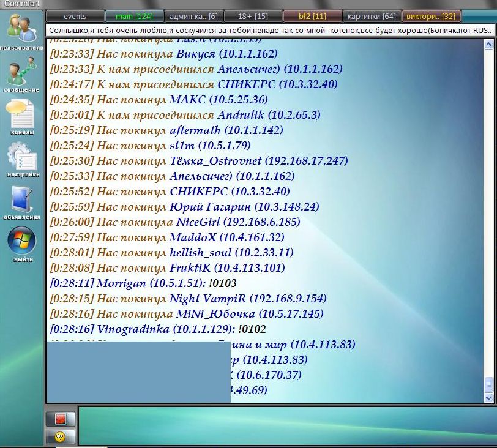This screenshot has width=497, height=448.
Task: Click the message input field at the bottom
Action: coord(285,425)
